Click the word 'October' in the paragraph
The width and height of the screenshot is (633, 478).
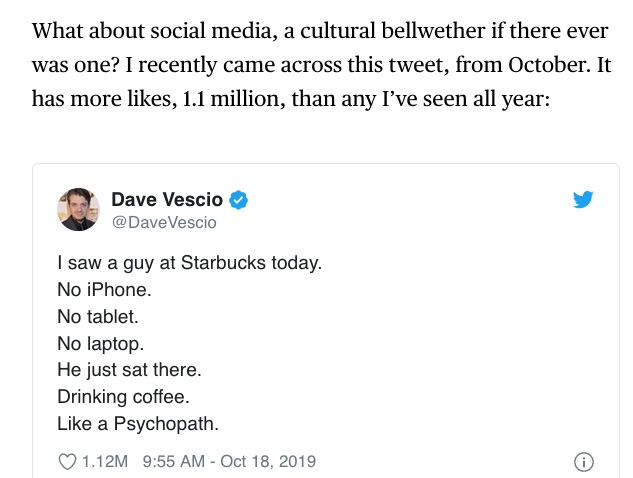click(x=547, y=65)
